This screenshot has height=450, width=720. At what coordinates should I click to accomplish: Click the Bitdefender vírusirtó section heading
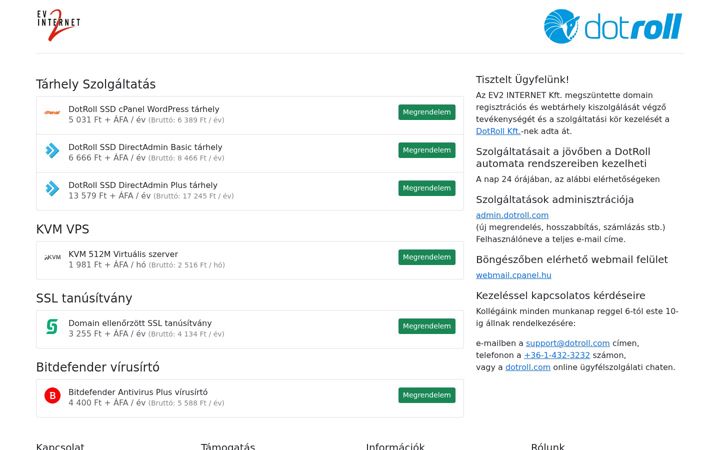click(x=98, y=367)
